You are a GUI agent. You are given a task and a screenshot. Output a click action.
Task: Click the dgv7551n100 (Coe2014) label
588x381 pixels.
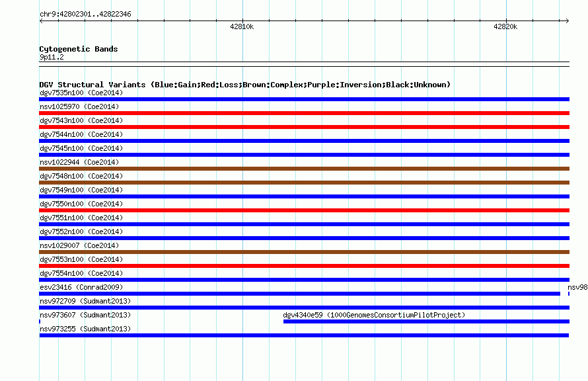[81, 218]
